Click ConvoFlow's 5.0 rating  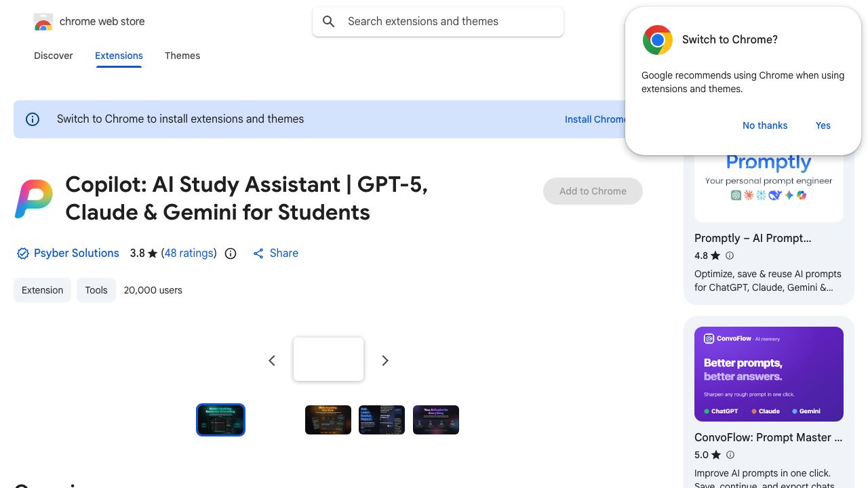[701, 455]
